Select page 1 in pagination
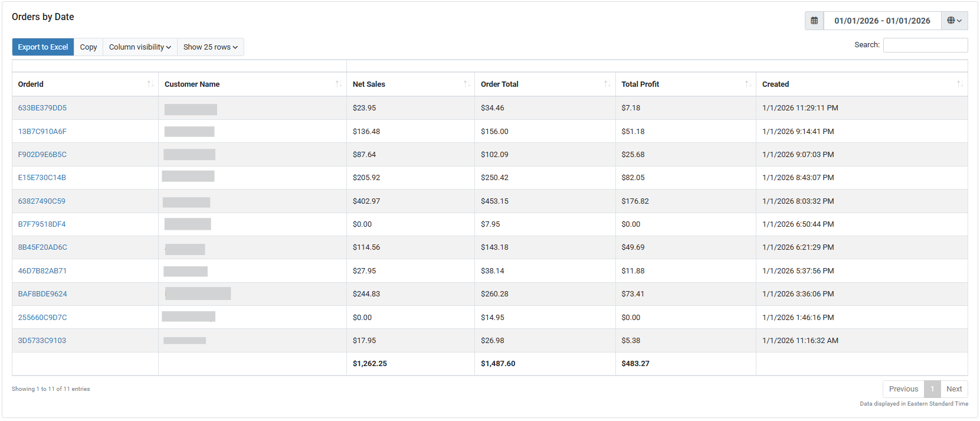Screen dimensions: 980x421 click(932, 389)
